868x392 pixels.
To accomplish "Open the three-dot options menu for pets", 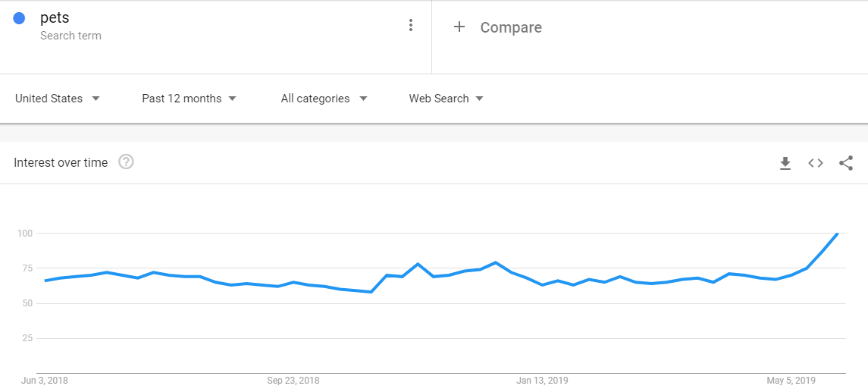I will 410,25.
